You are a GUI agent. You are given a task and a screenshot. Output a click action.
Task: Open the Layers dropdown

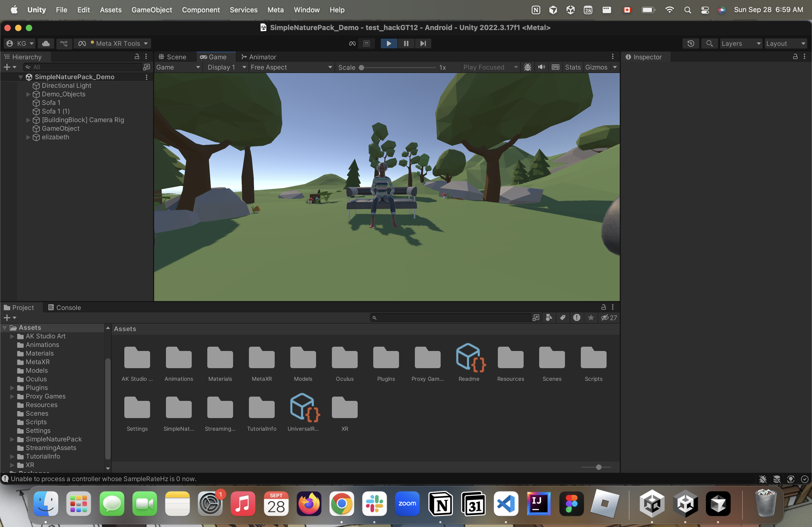coord(740,43)
